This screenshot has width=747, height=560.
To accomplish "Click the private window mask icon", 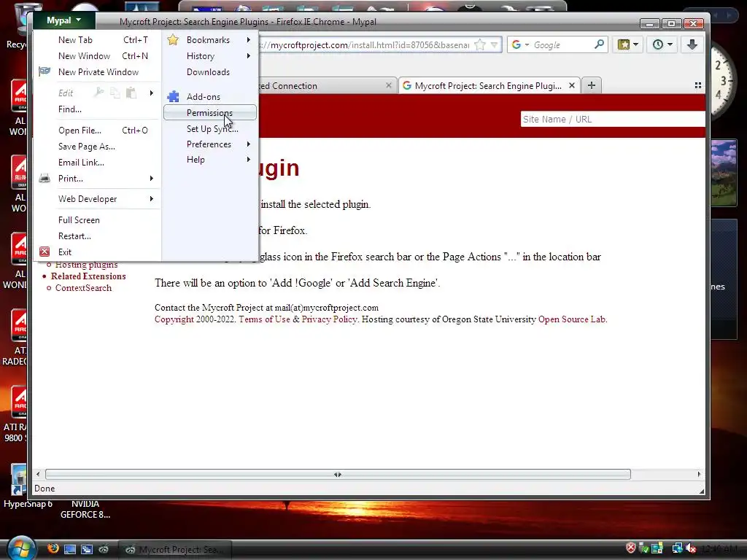I will click(44, 71).
